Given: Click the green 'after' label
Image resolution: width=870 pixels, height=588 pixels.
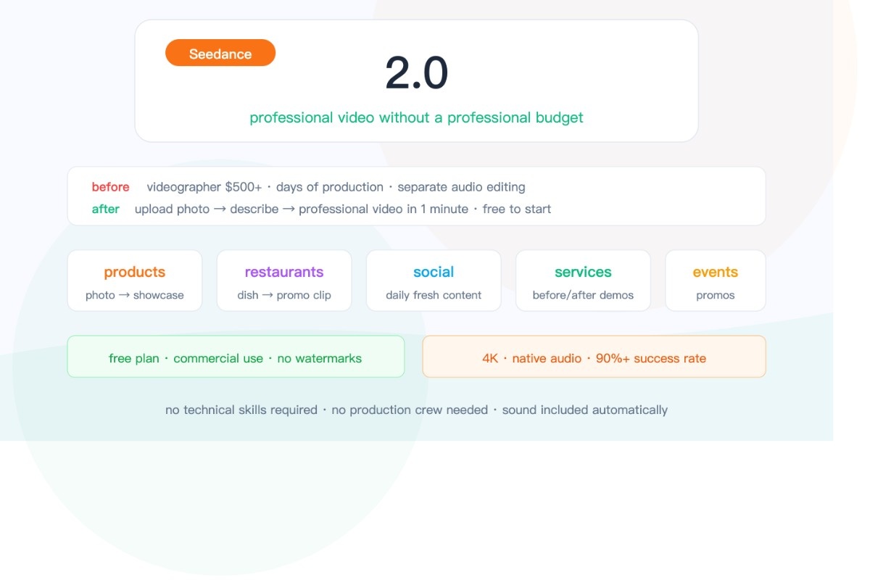Looking at the screenshot, I should pos(105,209).
